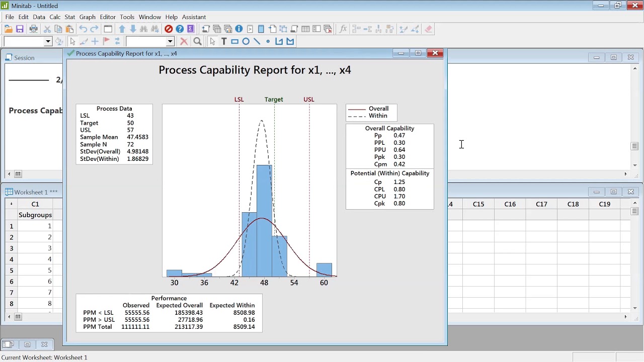Open the Assistant menu
The image size is (644, 362).
(x=194, y=17)
